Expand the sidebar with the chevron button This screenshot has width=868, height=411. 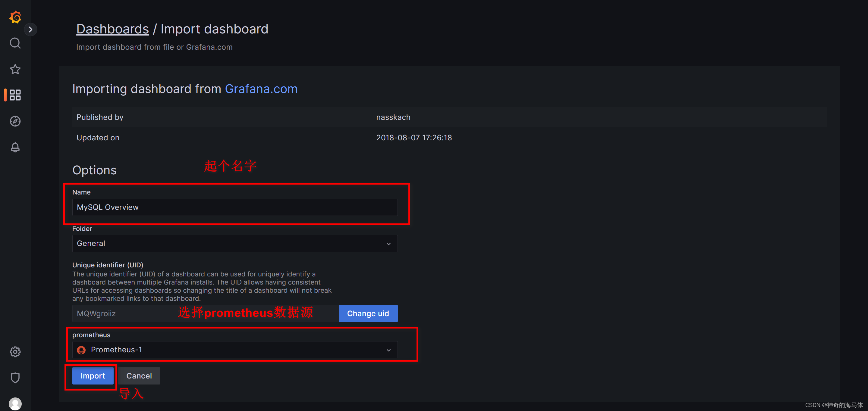tap(30, 29)
